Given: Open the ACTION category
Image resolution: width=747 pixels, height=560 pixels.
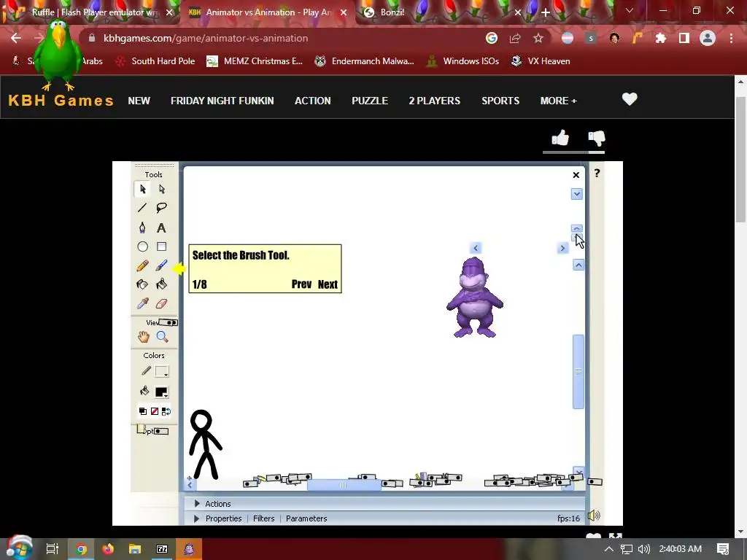Looking at the screenshot, I should coord(312,101).
